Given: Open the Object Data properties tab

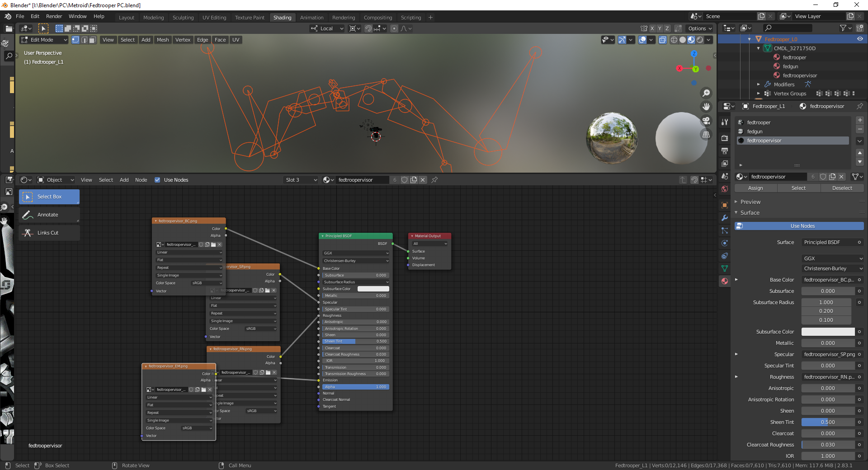Looking at the screenshot, I should (x=725, y=268).
